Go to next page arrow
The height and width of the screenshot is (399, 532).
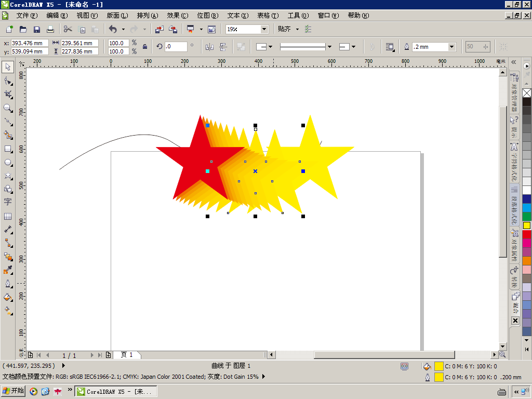(x=92, y=355)
